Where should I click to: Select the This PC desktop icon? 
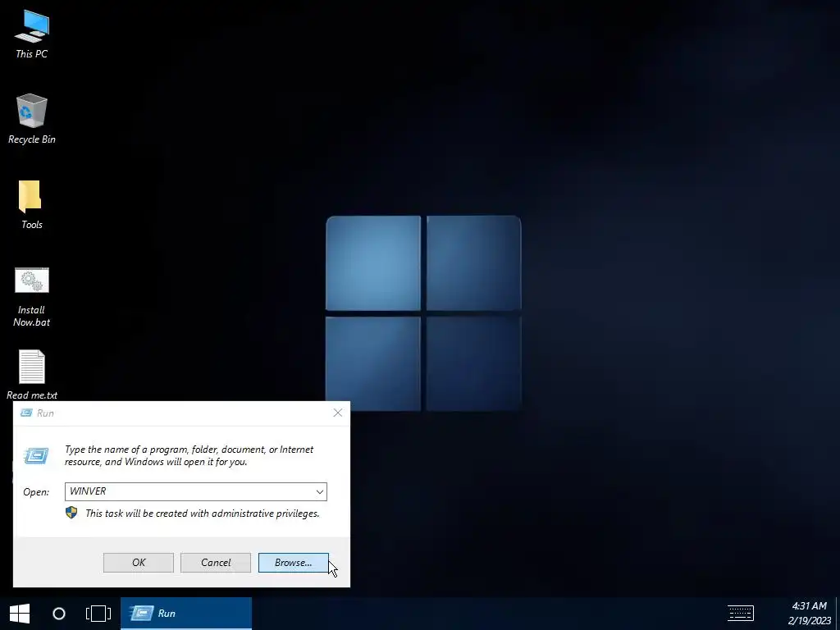(x=32, y=34)
